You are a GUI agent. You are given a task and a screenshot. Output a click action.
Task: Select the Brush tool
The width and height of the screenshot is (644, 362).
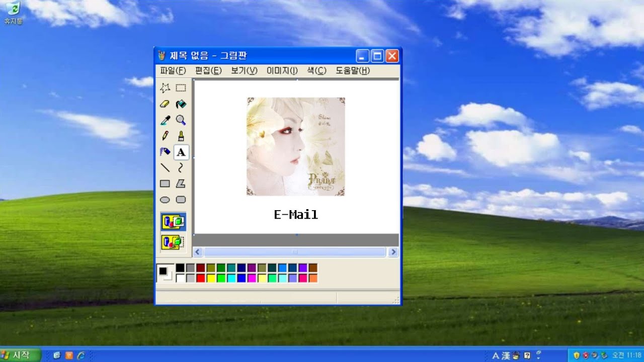[181, 136]
